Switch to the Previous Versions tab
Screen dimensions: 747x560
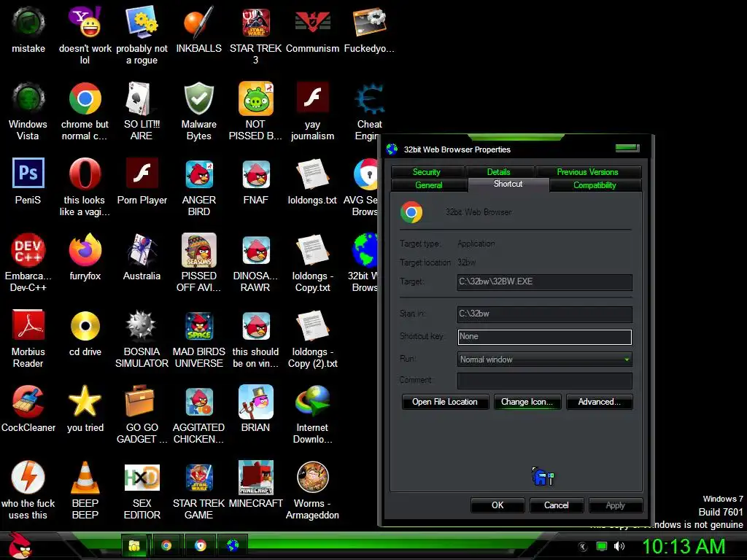[x=588, y=172]
